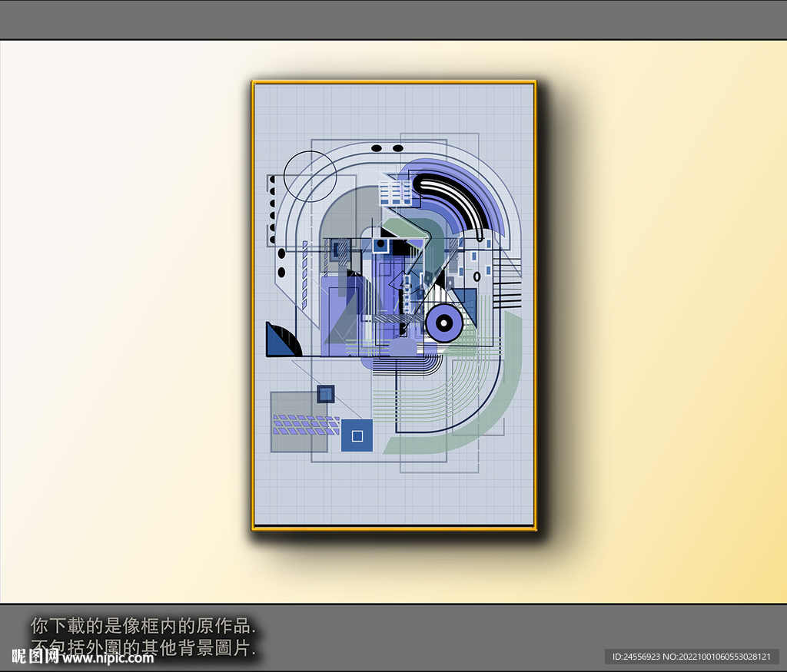The image size is (787, 672).
Task: Click the second line of Chinese caption text
Action: pos(143,647)
